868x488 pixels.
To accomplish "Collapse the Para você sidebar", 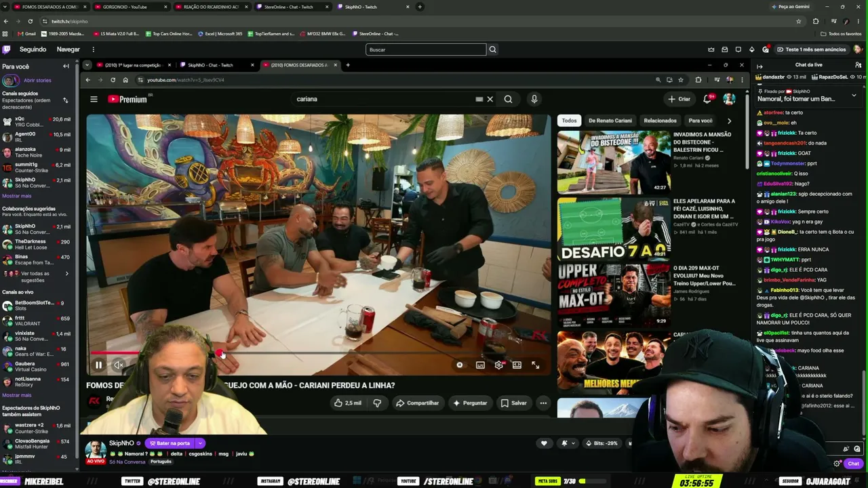I will 66,66.
